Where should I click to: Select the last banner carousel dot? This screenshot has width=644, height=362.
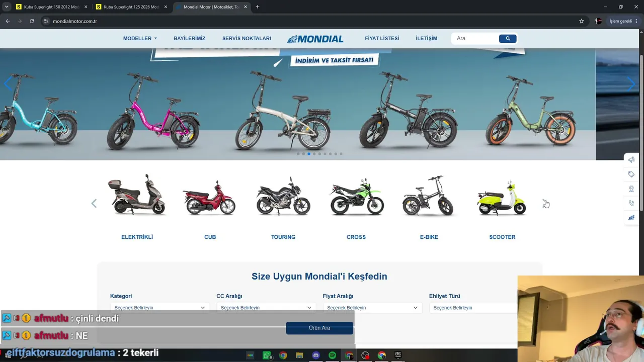341,154
